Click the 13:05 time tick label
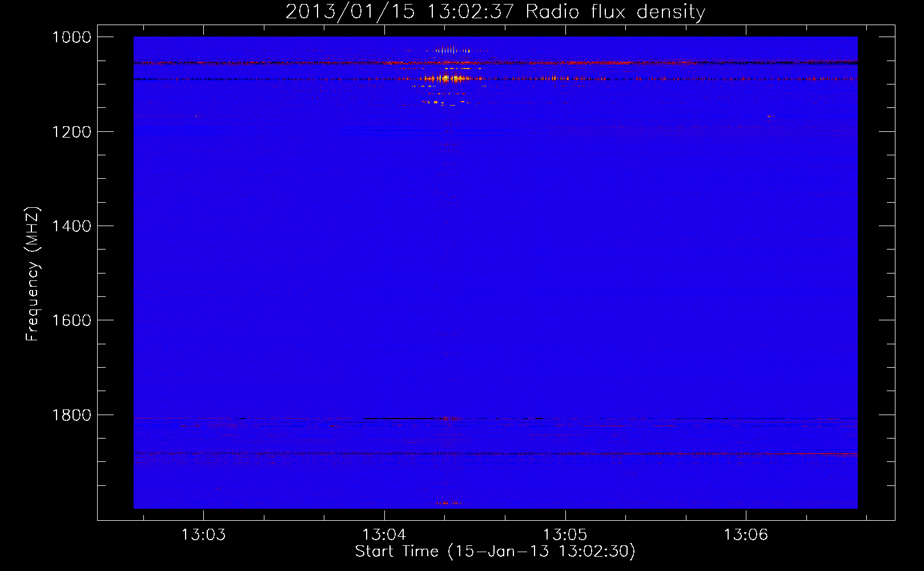924x571 pixels. click(565, 535)
